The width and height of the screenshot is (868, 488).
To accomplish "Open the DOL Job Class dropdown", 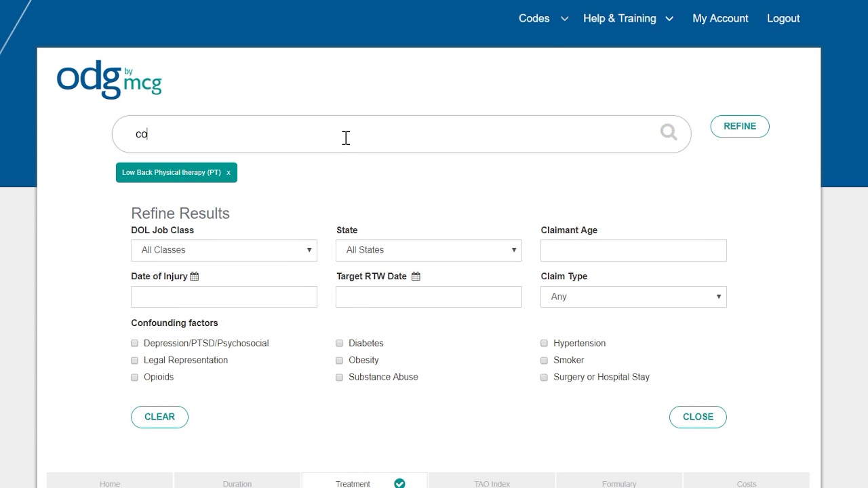I will (x=224, y=250).
